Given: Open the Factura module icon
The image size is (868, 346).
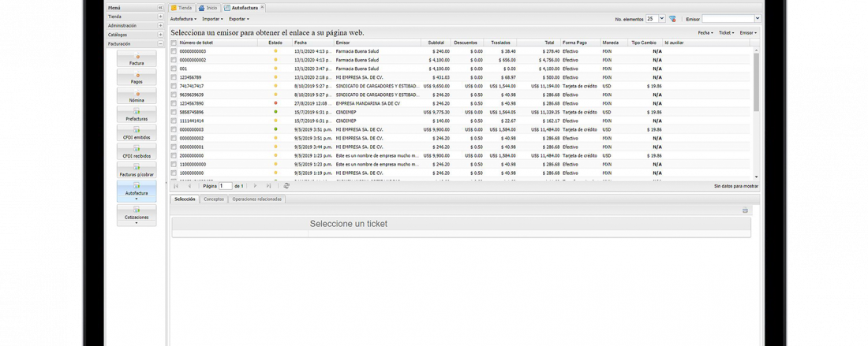Looking at the screenshot, I should tap(137, 59).
